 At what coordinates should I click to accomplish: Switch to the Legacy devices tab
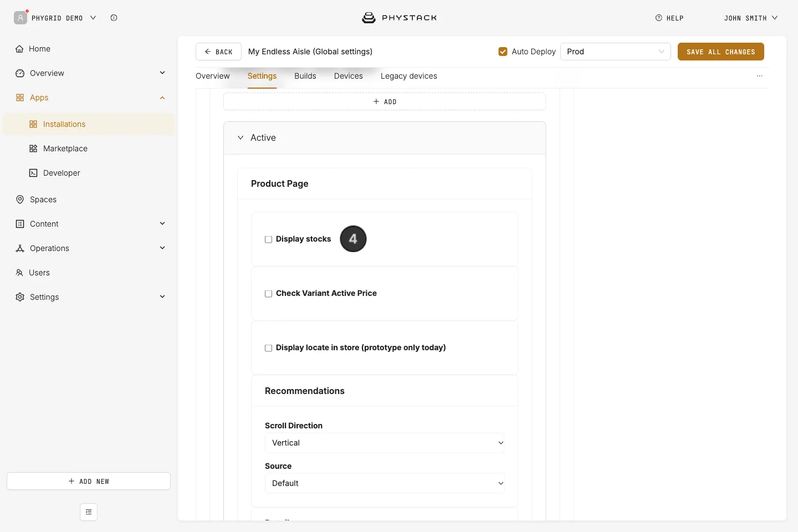[x=409, y=76]
